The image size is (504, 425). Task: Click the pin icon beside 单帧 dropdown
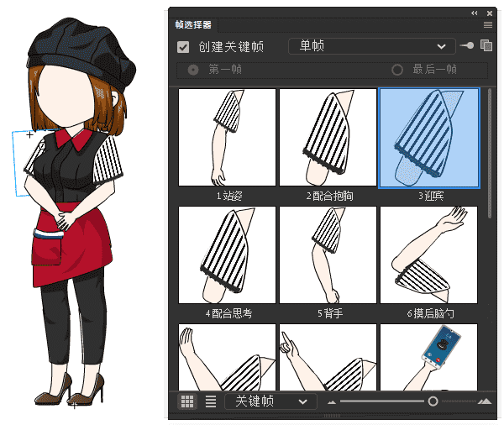(x=466, y=45)
